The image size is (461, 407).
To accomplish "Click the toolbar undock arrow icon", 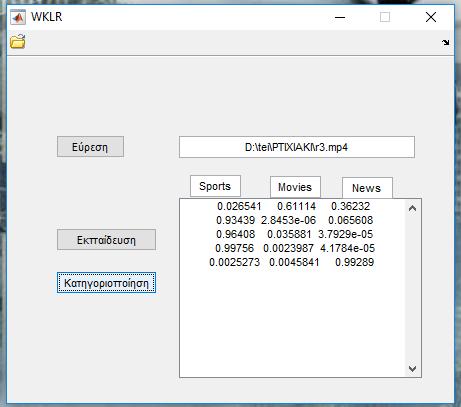I will click(x=446, y=42).
